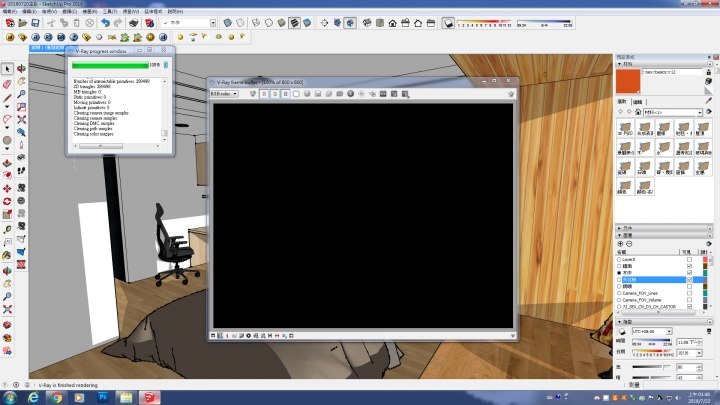
Task: Click the V-Ray Help question-mark icon
Action: 73,37
